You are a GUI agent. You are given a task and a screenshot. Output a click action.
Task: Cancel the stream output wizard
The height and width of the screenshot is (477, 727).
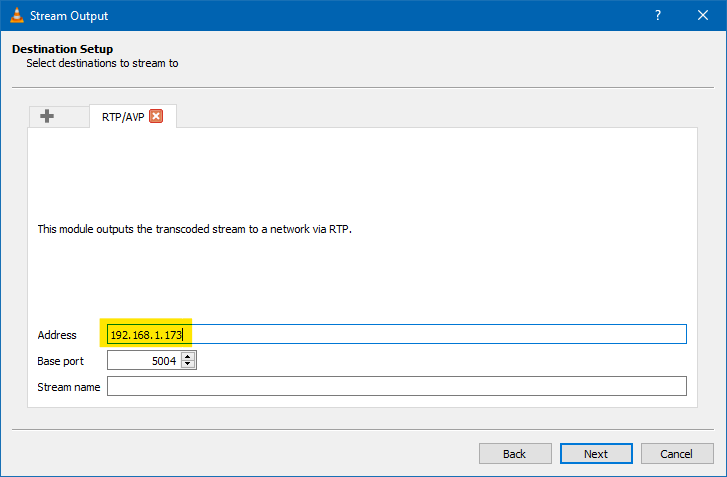pos(677,453)
